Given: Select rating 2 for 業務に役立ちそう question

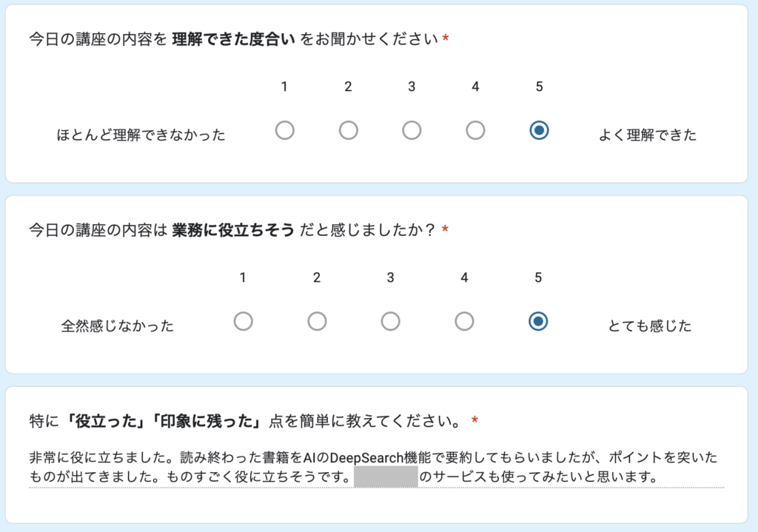Looking at the screenshot, I should (317, 321).
